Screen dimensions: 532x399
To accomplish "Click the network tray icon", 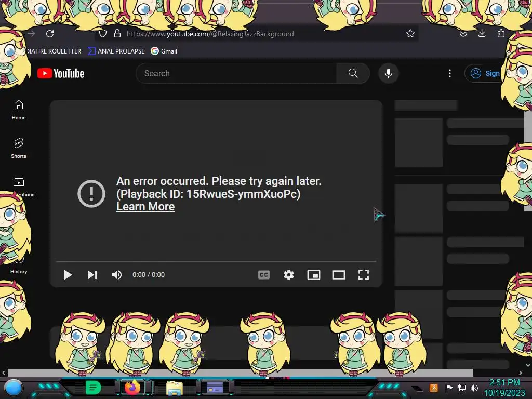I will point(461,388).
